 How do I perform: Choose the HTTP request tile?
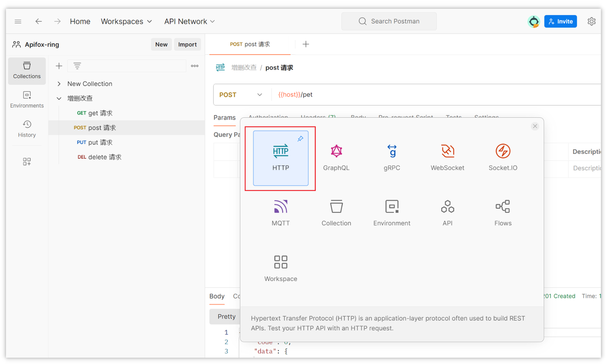point(281,158)
